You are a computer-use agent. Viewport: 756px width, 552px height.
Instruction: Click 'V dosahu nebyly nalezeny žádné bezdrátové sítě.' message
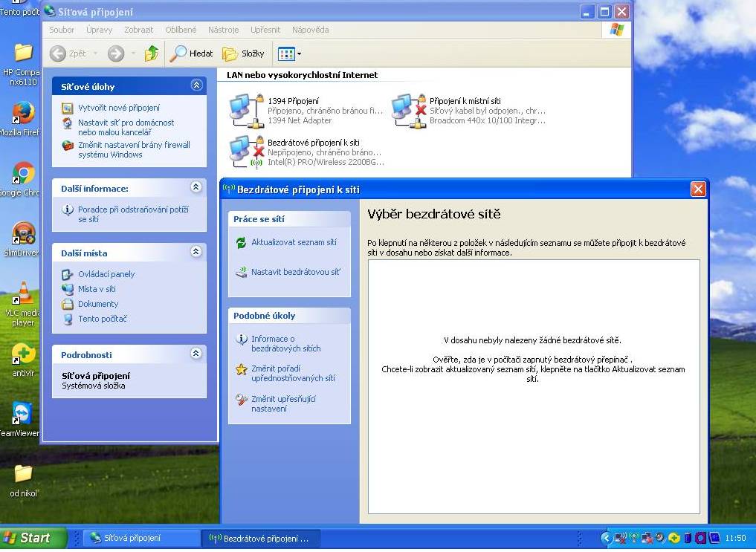533,340
